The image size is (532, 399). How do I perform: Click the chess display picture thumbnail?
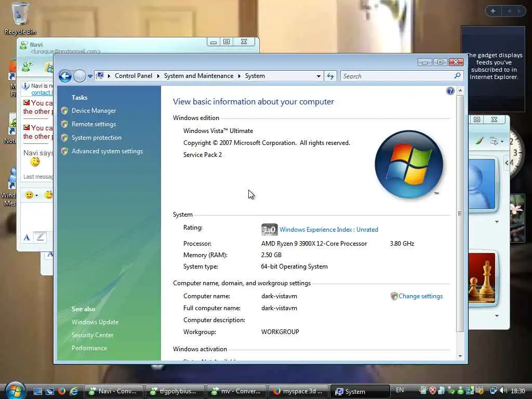pyautogui.click(x=482, y=278)
